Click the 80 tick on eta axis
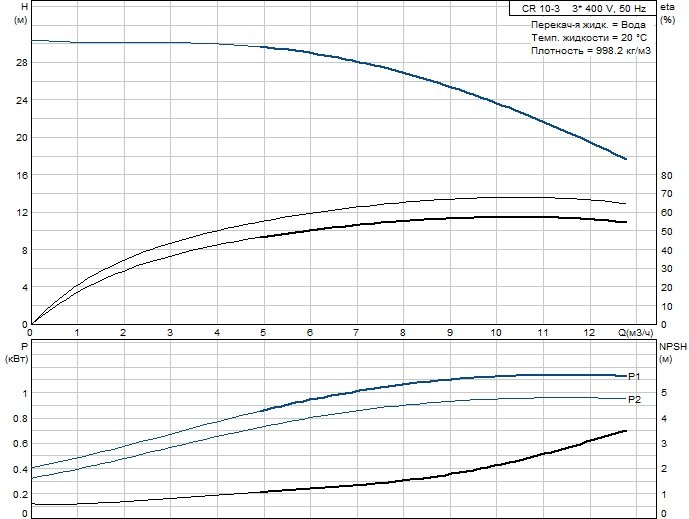Screen dimensions: 689x519 click(667, 175)
